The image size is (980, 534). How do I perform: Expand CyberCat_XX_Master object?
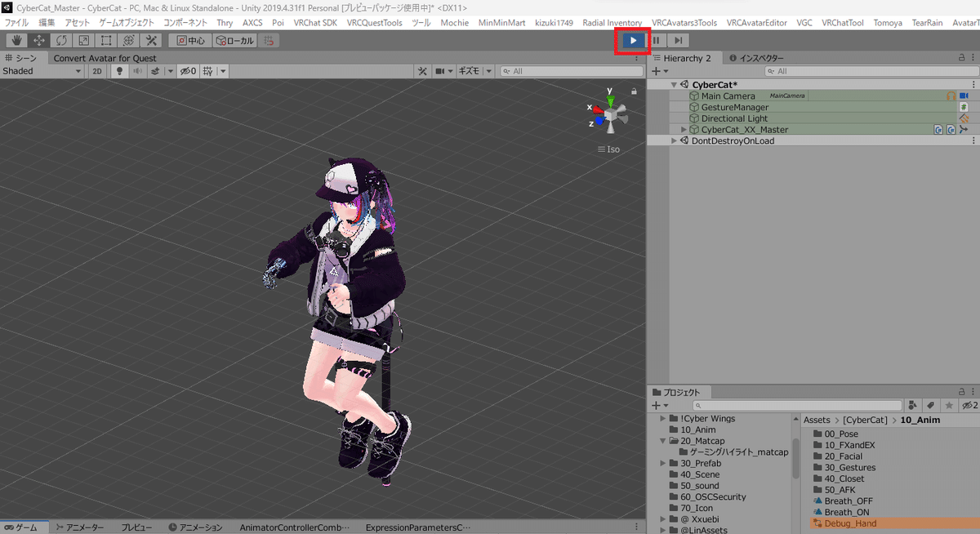[x=684, y=130]
